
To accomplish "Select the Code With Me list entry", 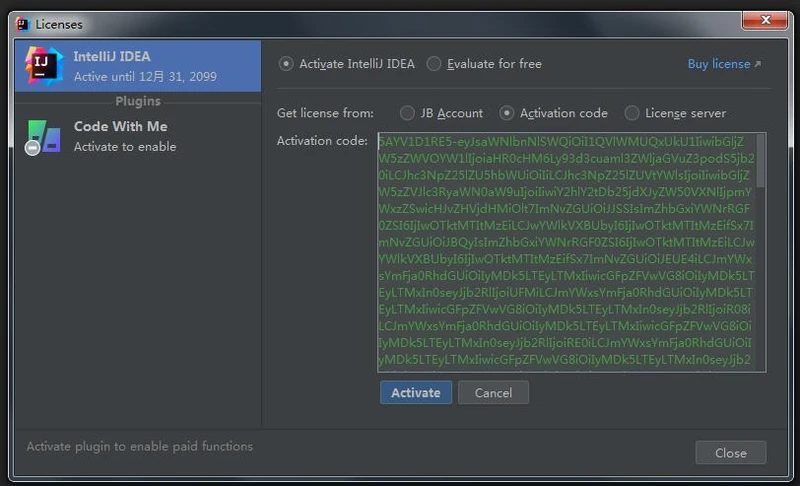I will coord(138,136).
